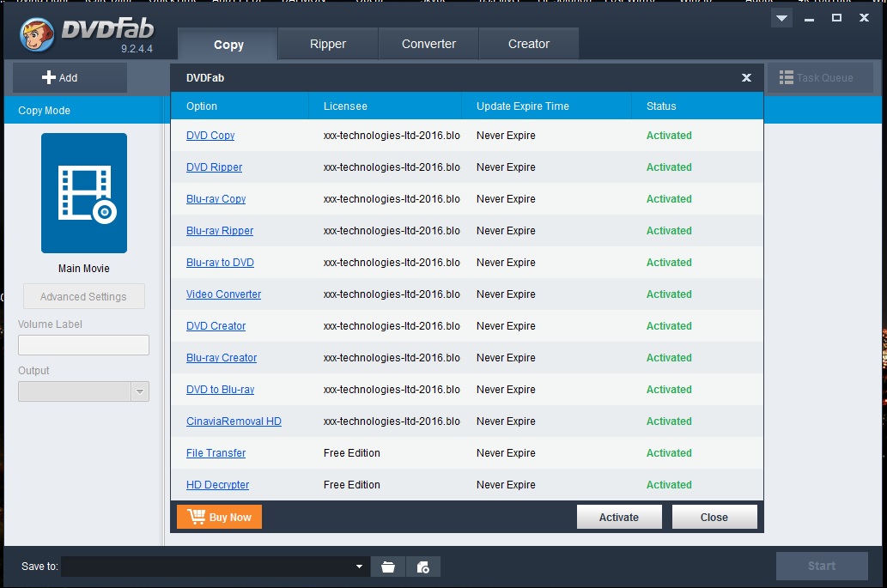This screenshot has height=588, width=887.
Task: Click Activated status in CinaviaRemoval HD row
Action: pos(669,421)
